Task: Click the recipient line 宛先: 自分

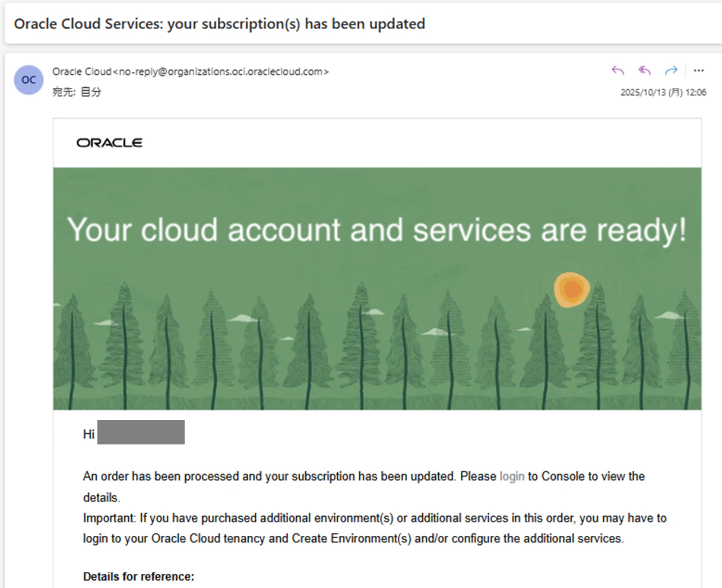Action: (x=77, y=92)
